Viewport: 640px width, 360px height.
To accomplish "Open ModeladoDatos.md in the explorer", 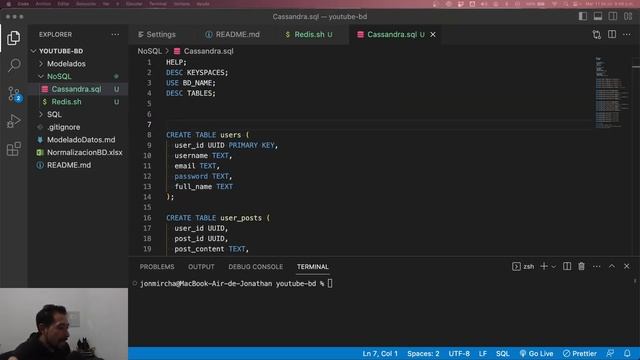I will click(x=81, y=140).
